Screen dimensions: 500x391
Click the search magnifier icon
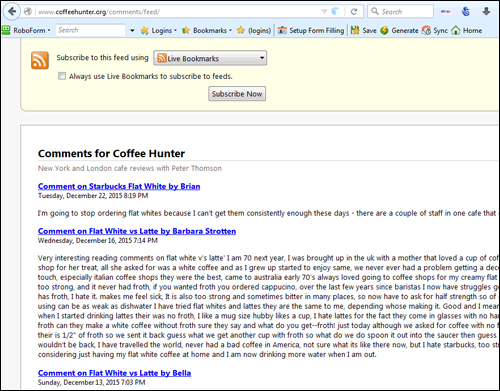[x=375, y=11]
